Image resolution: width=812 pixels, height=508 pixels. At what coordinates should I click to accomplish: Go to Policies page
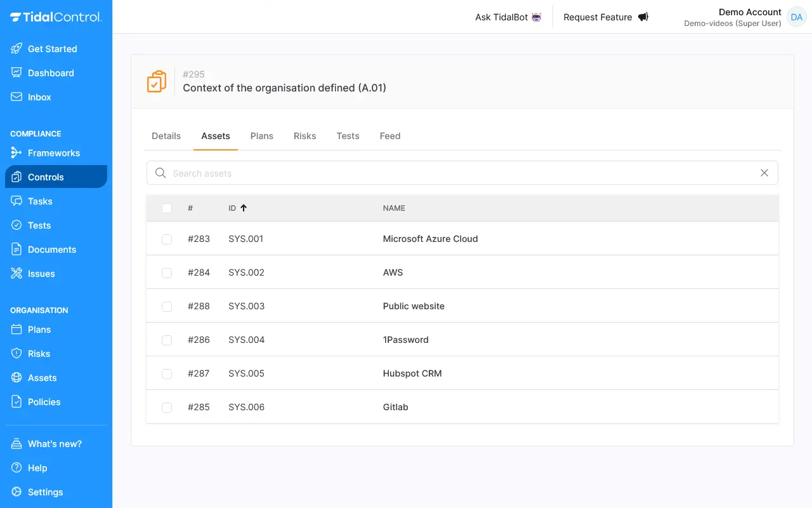(56, 402)
